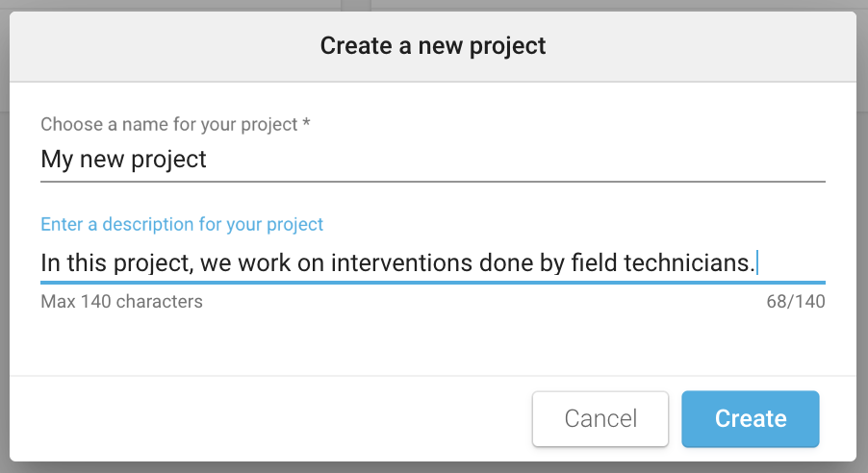
Task: Focus the project description text field
Action: click(x=433, y=261)
